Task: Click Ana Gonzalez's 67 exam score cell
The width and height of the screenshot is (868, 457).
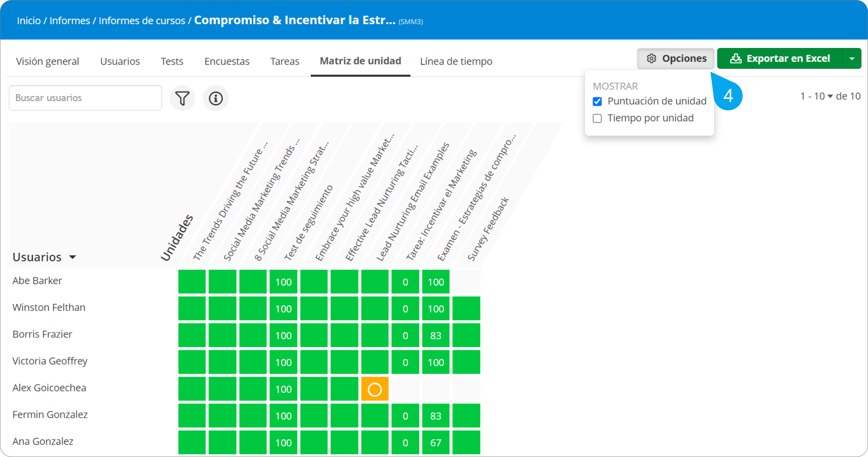Action: (x=436, y=443)
